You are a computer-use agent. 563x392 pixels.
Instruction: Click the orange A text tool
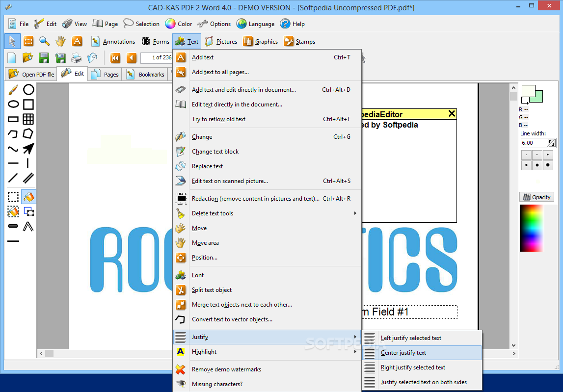coord(77,41)
